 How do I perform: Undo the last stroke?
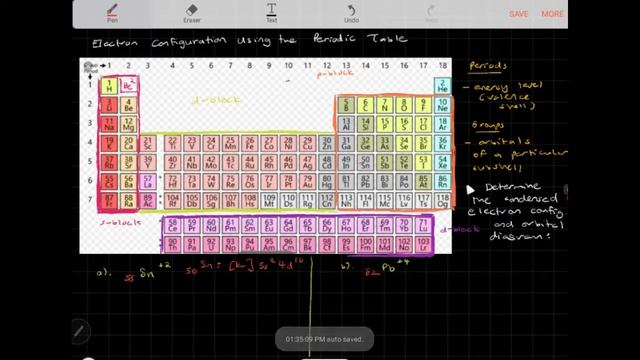coord(351,13)
